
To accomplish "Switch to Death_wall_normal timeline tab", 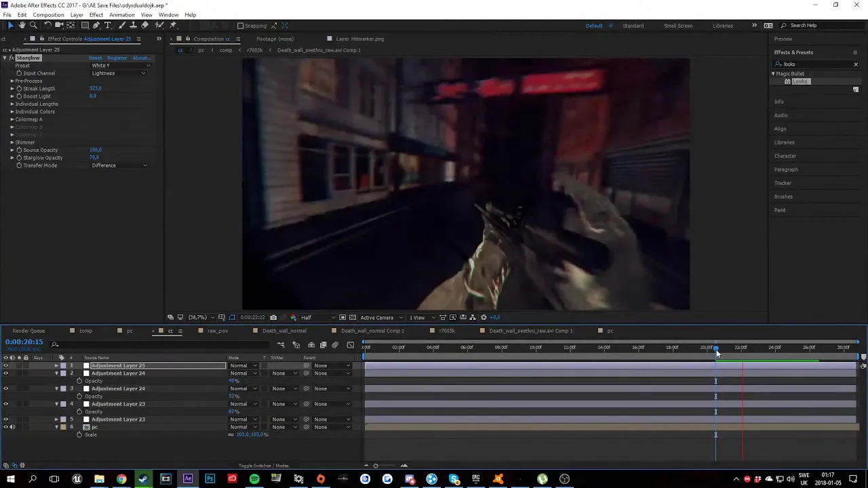I will 284,331.
